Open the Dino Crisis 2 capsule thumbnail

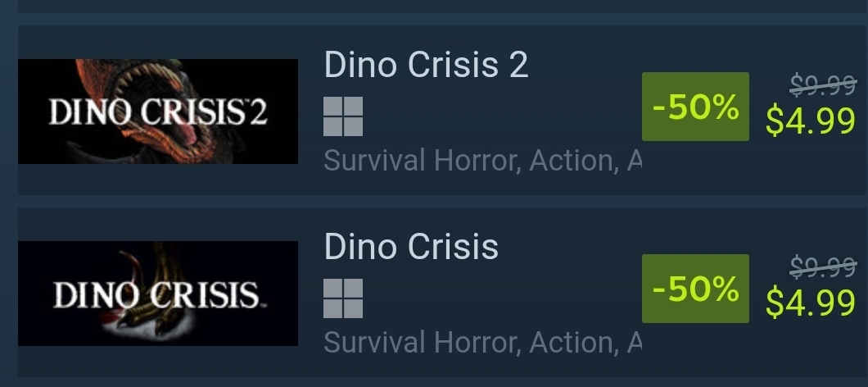coord(157,112)
